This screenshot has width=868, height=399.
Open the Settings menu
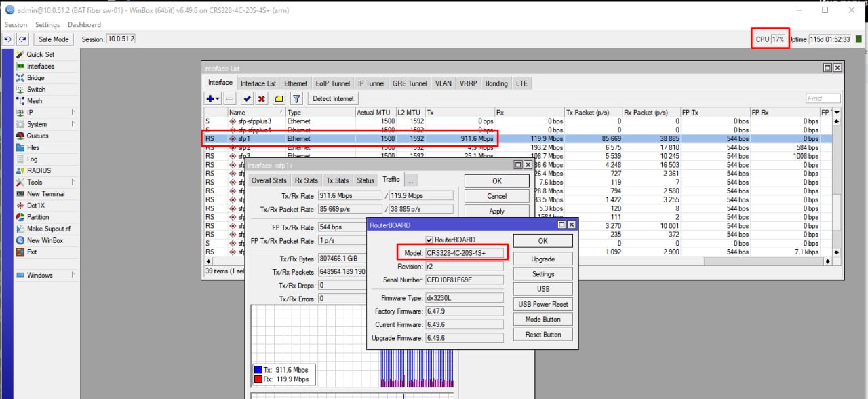[47, 25]
